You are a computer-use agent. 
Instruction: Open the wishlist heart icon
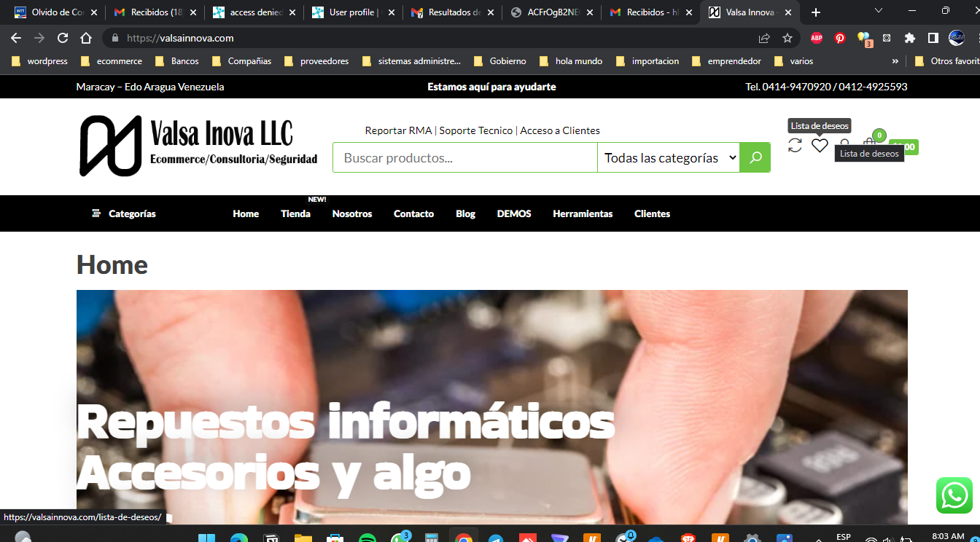[x=820, y=146]
